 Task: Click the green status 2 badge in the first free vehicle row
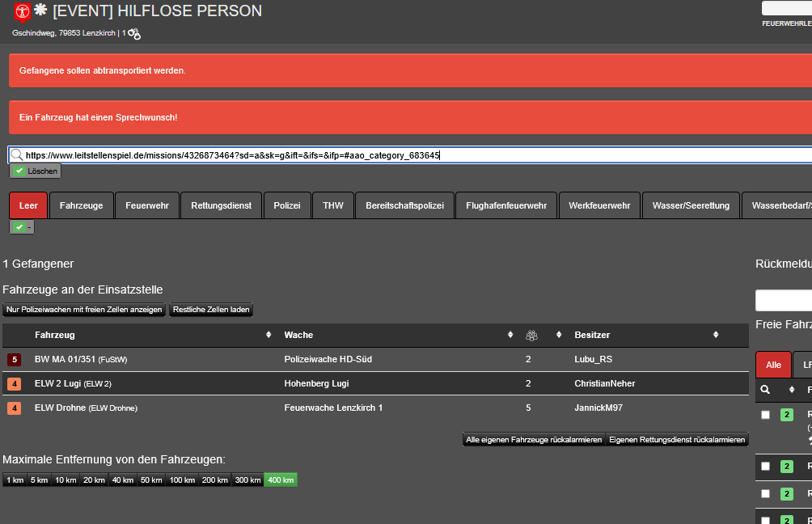tap(787, 414)
